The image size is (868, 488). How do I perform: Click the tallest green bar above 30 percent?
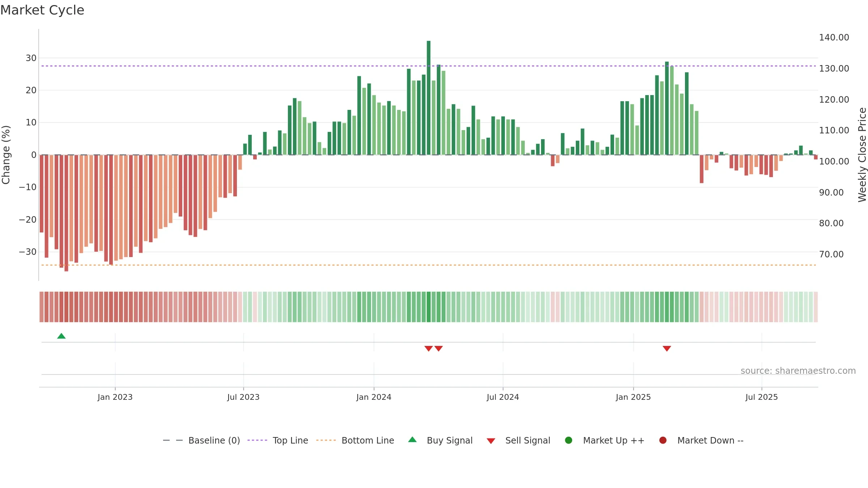(429, 98)
